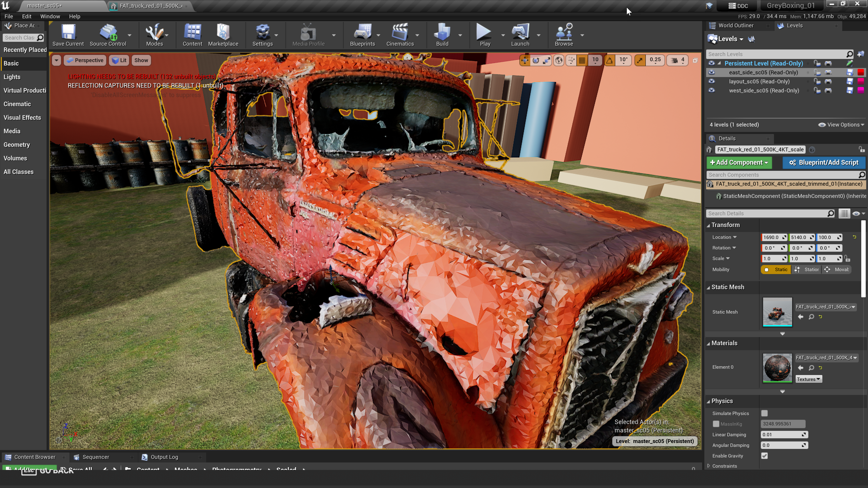Open the Textures dropdown under Element 0
The height and width of the screenshot is (488, 868).
pos(809,379)
